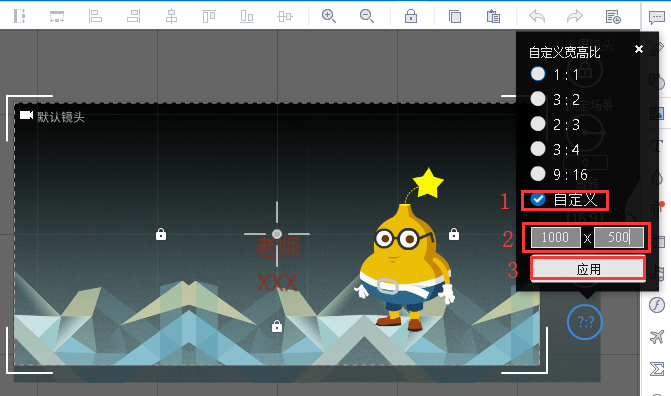Open the comment bubble icon on the sidebar
The height and width of the screenshot is (396, 671).
(656, 17)
